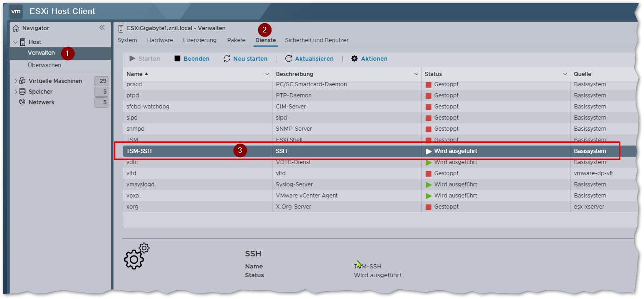This screenshot has width=644, height=299.
Task: Select the vpxa service row
Action: 198,196
